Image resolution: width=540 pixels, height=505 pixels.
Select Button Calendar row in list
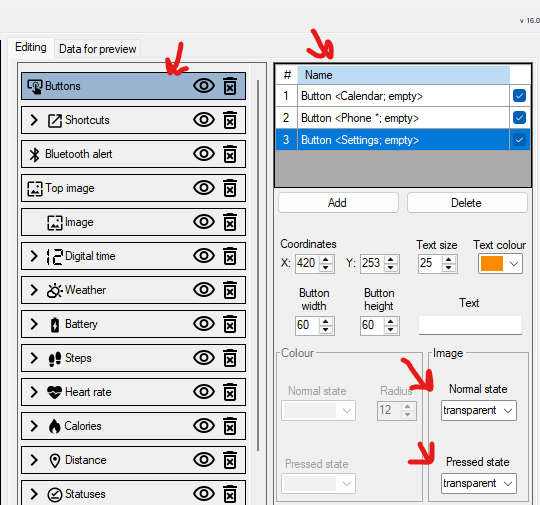tap(403, 96)
